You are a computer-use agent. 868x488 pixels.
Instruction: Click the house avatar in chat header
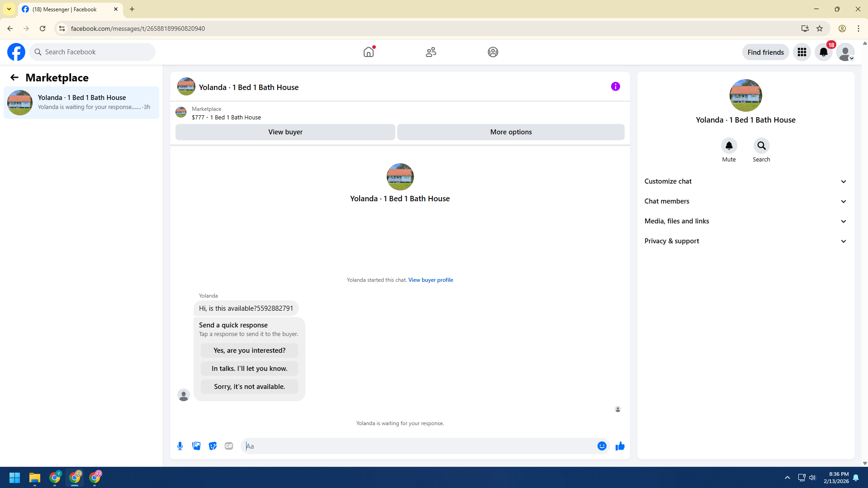coord(186,86)
